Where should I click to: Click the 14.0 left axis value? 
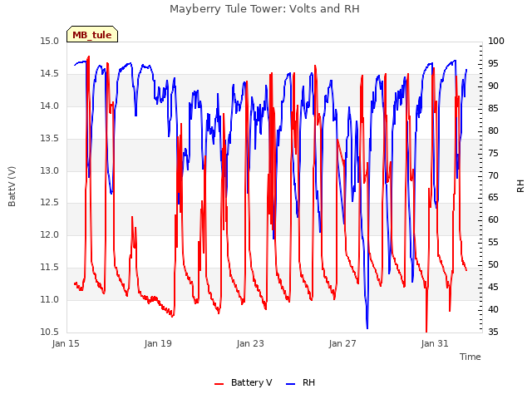50,106
